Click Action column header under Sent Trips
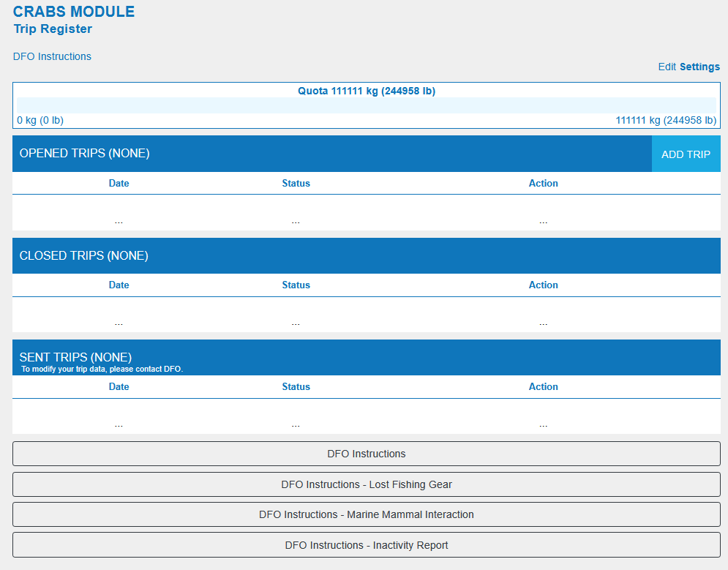 tap(543, 386)
